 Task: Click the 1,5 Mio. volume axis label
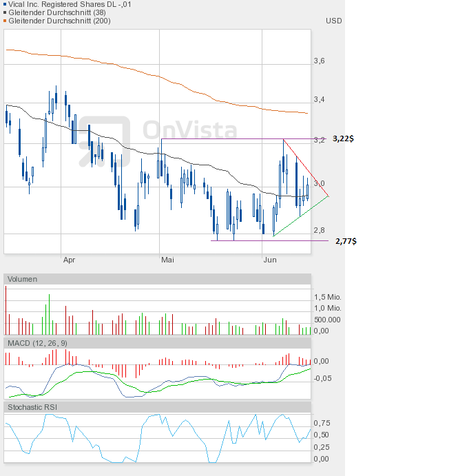click(327, 297)
